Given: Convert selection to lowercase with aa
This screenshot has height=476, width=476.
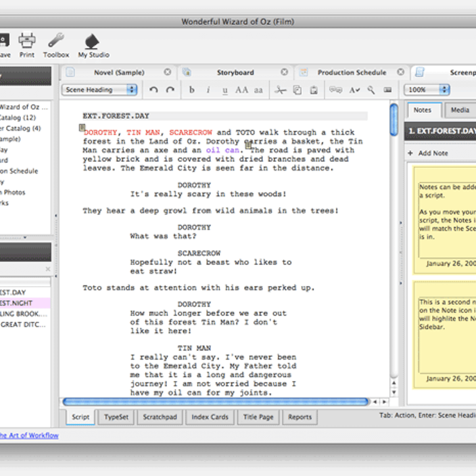Looking at the screenshot, I should [258, 90].
